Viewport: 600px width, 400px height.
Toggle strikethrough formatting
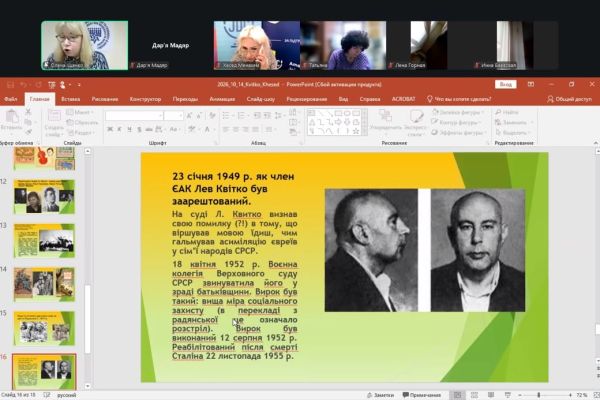[x=149, y=129]
